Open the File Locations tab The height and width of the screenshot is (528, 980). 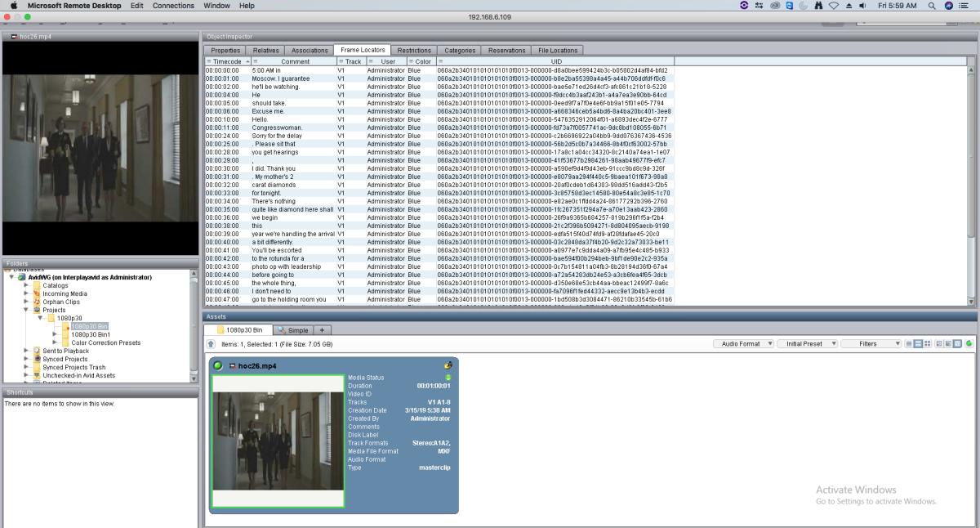point(558,51)
